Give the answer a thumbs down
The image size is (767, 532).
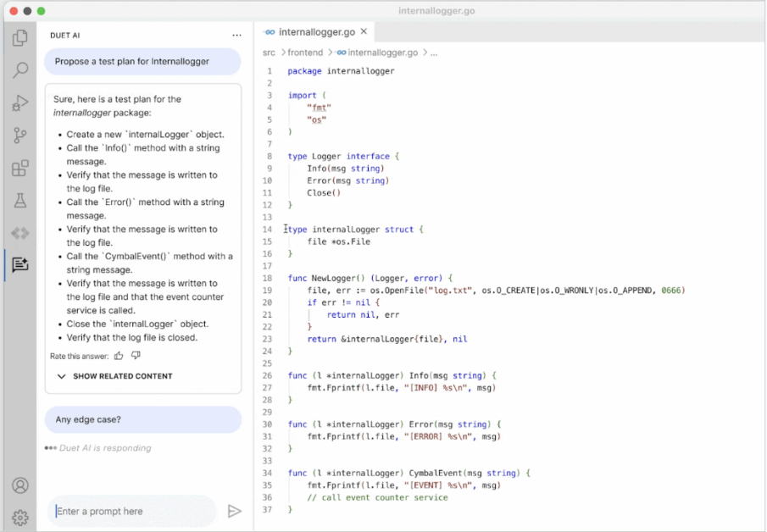pos(136,356)
